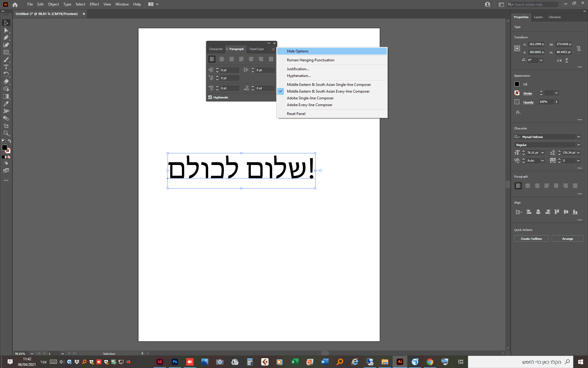The width and height of the screenshot is (588, 368).
Task: Select Adobe Single-line Composer option
Action: 310,98
